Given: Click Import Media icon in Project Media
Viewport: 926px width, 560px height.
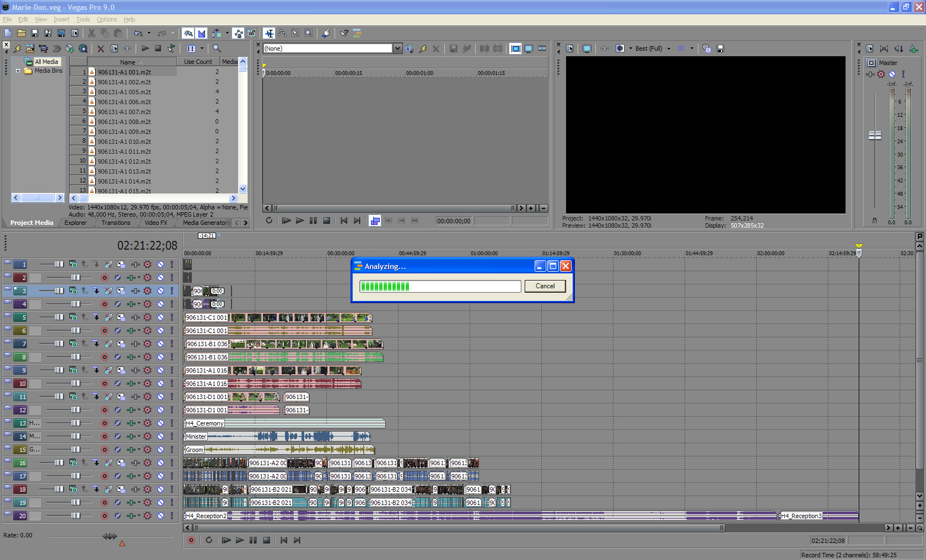Looking at the screenshot, I should (30, 49).
